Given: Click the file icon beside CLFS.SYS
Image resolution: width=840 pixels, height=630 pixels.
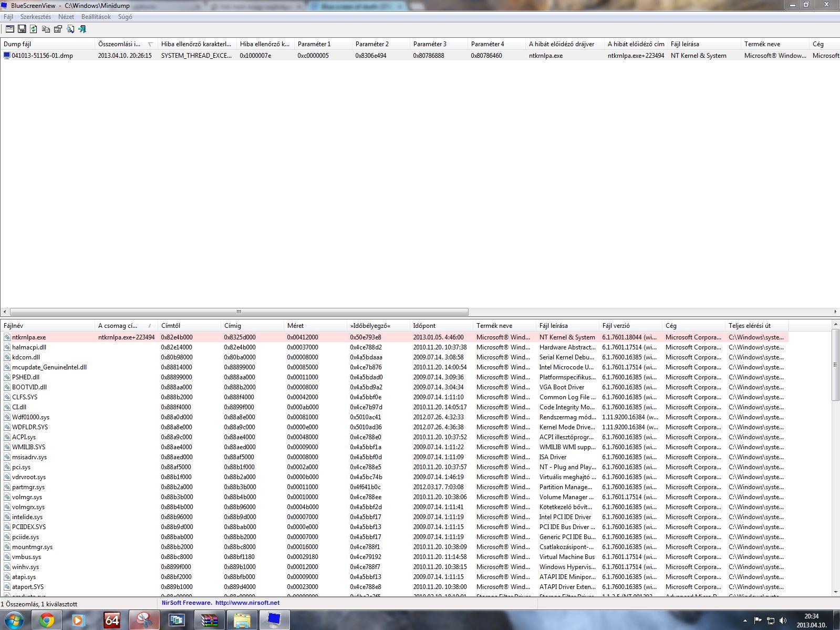Looking at the screenshot, I should (x=7, y=397).
